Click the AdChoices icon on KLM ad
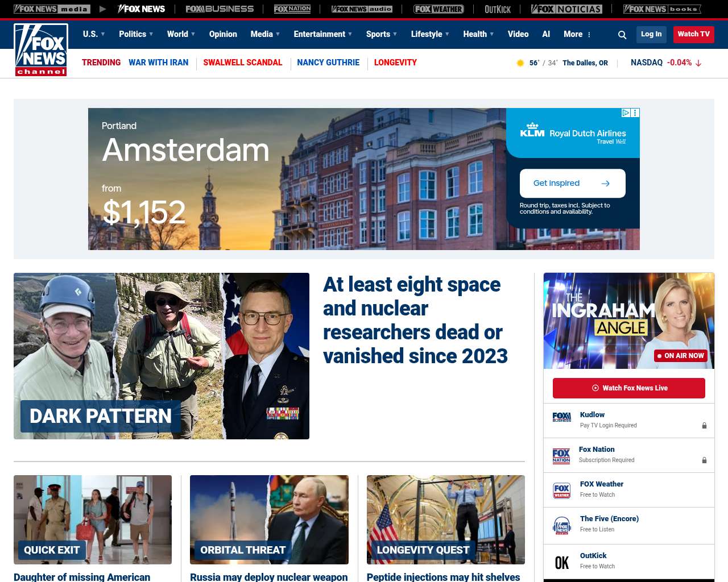The height and width of the screenshot is (582, 728). pos(626,113)
